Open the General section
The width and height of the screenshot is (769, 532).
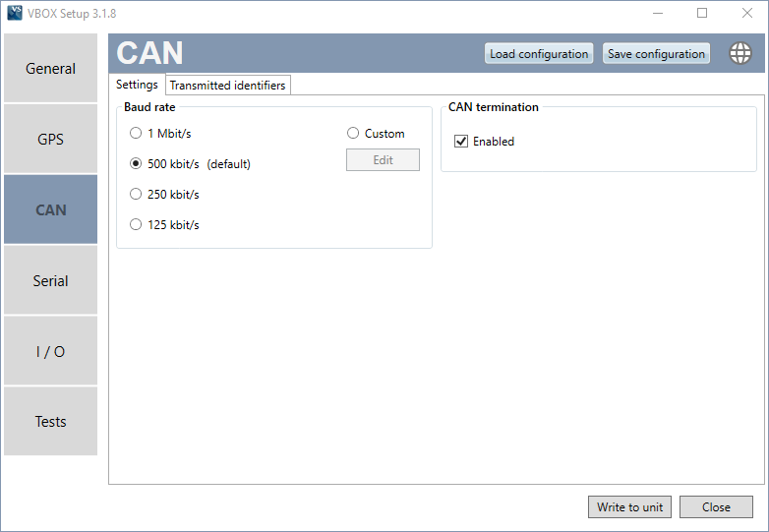[x=50, y=68]
